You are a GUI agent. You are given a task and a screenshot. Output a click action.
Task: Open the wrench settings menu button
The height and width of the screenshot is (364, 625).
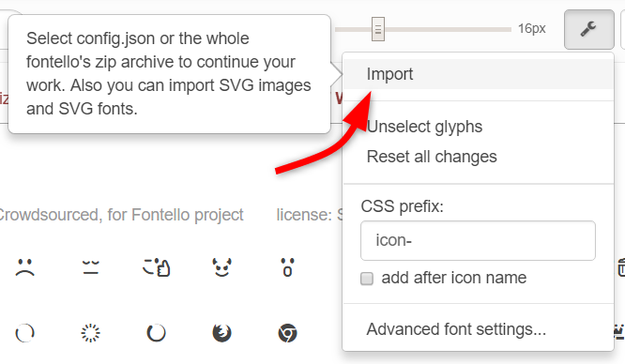[588, 29]
